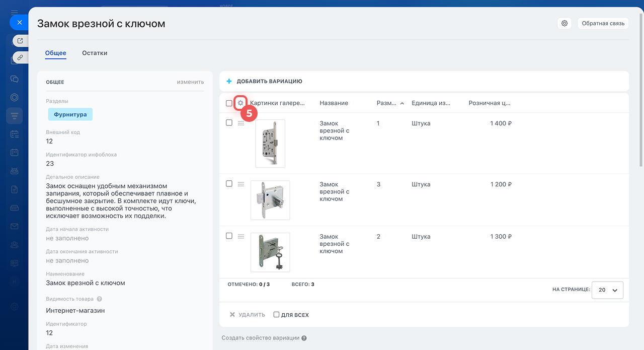Screen dimensions: 644x350
Task: Click the grid settings gear icon
Action: [x=240, y=103]
